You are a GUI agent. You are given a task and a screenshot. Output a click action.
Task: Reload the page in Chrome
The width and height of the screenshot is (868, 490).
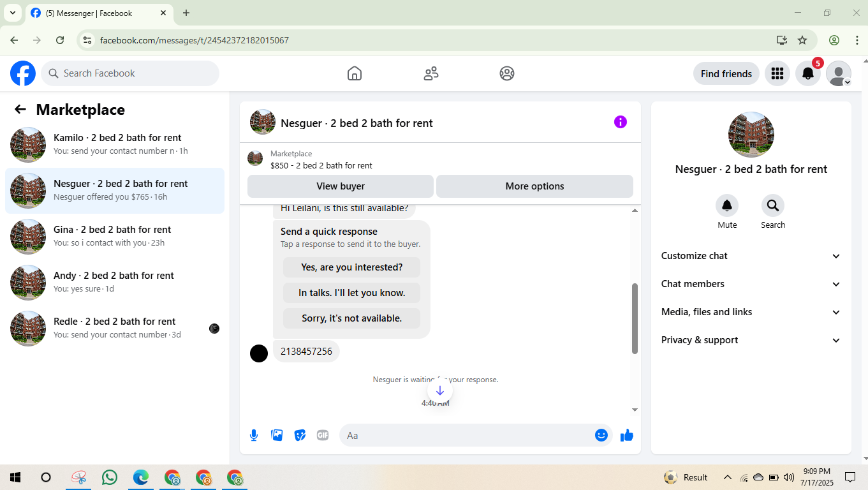pos(60,40)
